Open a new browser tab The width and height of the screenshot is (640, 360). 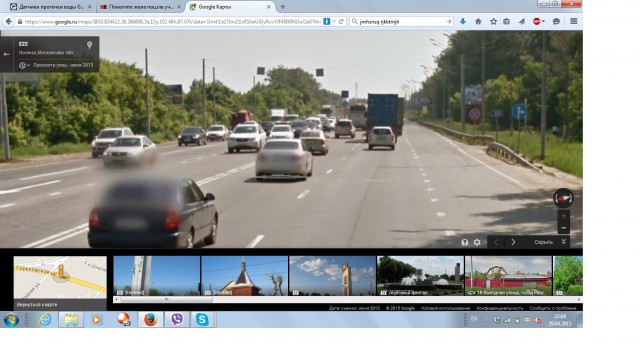282,7
